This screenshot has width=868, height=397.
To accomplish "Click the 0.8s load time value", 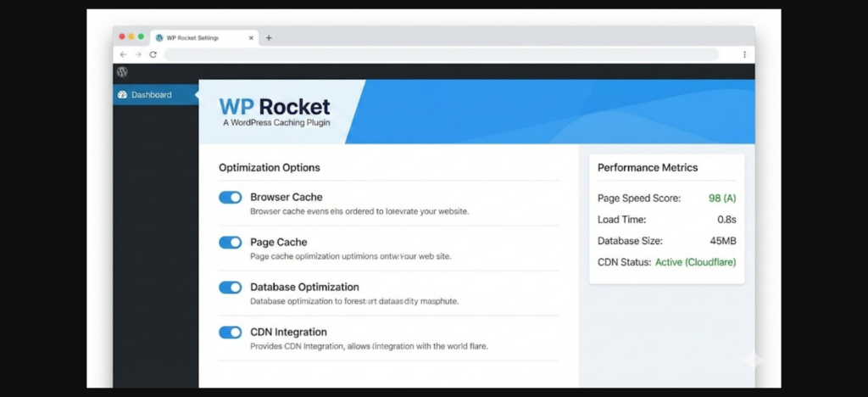I will pos(726,220).
